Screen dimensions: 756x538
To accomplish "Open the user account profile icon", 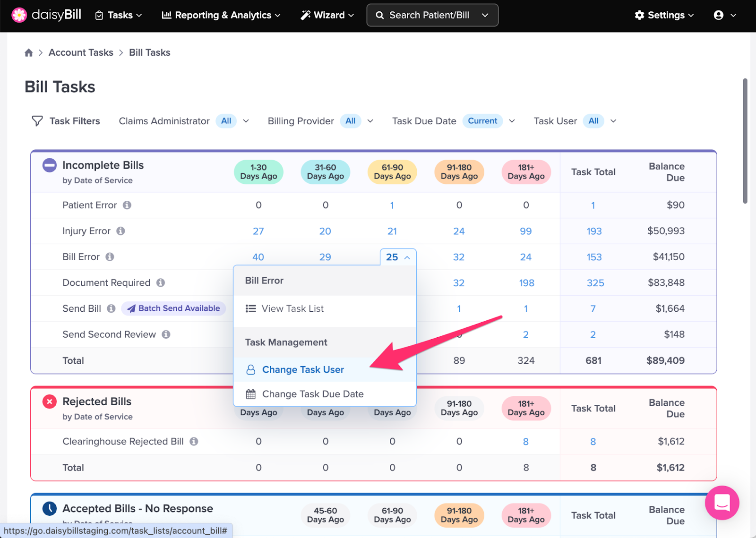I will (719, 15).
